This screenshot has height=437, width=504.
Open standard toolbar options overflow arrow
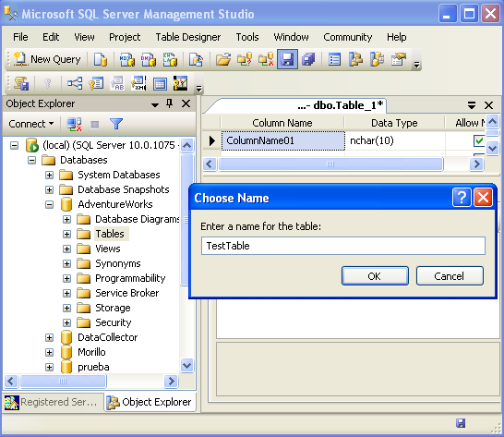tap(417, 65)
